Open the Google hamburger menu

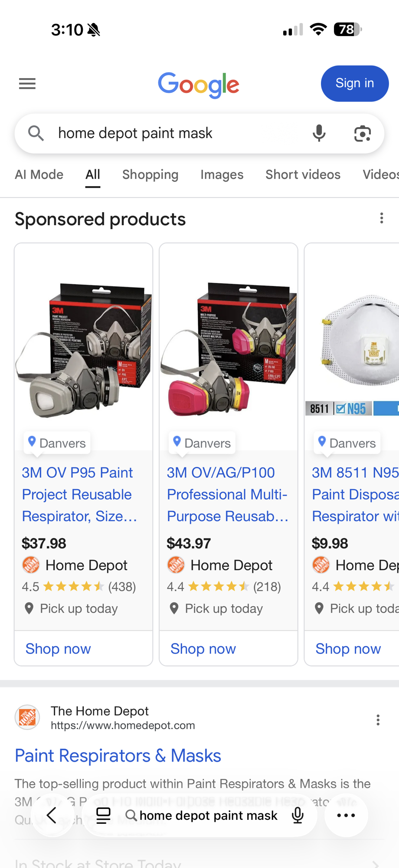[27, 84]
